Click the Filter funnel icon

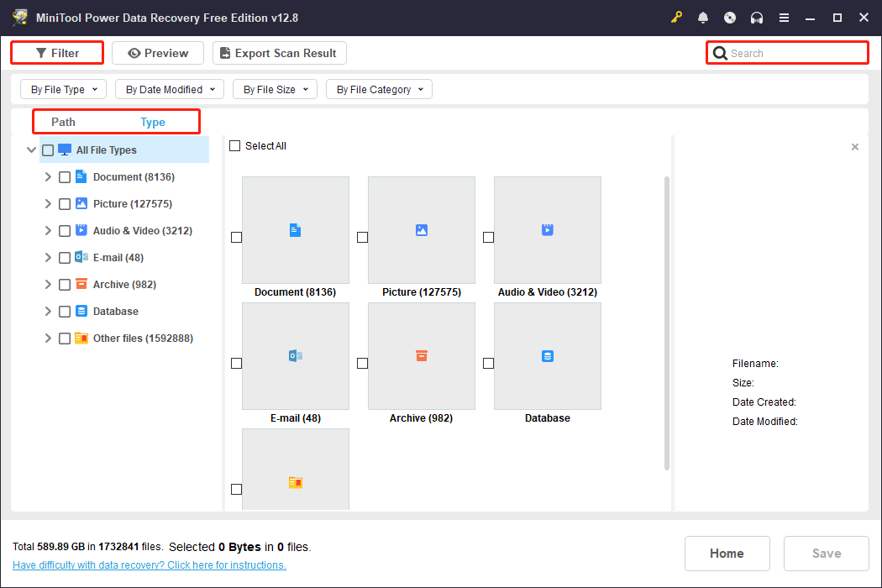click(x=40, y=52)
